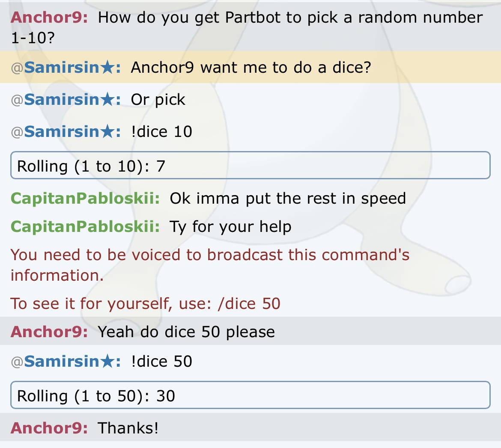Click the "Rolling (1 to 10): 7" result box
501x448 pixels.
tap(250, 166)
